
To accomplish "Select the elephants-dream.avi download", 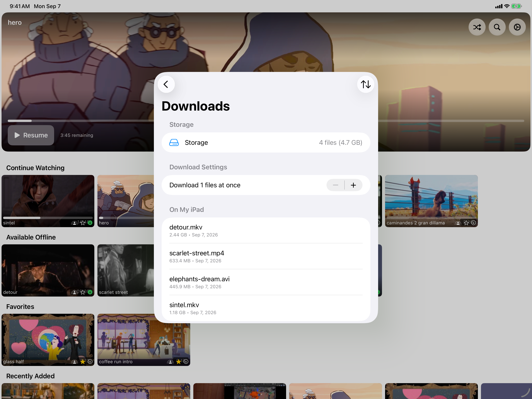I will coord(266,282).
